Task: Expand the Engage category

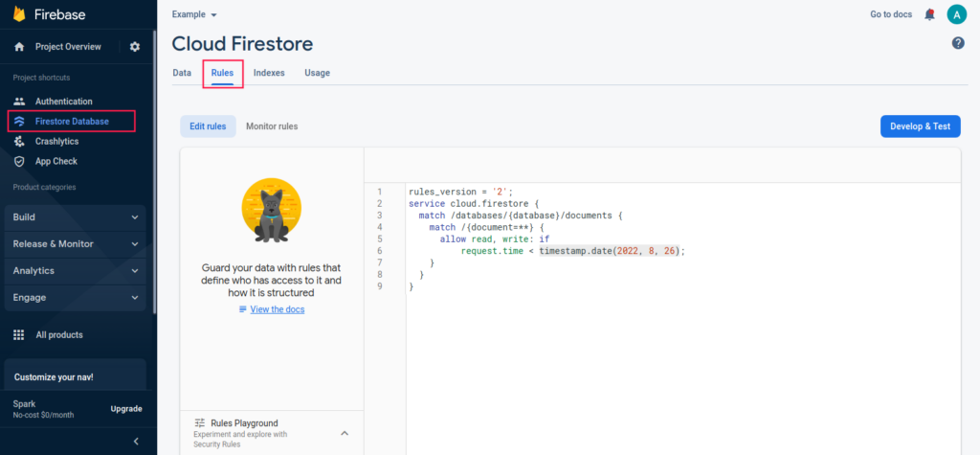Action: tap(75, 298)
